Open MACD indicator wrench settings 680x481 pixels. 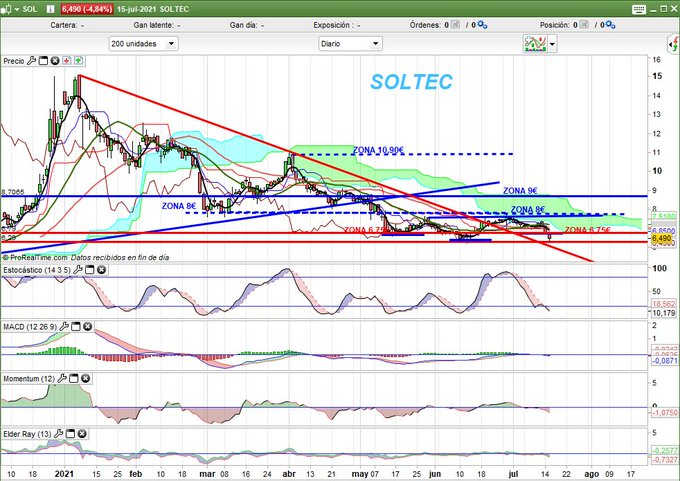(x=64, y=326)
